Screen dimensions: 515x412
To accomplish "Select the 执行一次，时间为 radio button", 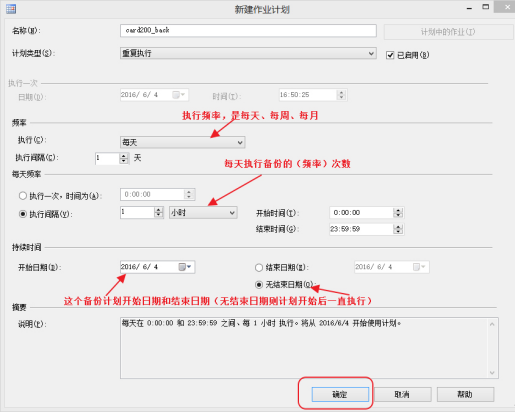I will (23, 196).
